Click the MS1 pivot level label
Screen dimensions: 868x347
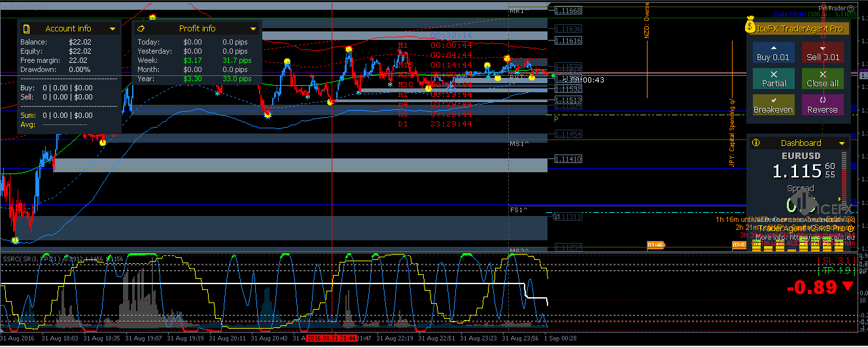(x=519, y=143)
